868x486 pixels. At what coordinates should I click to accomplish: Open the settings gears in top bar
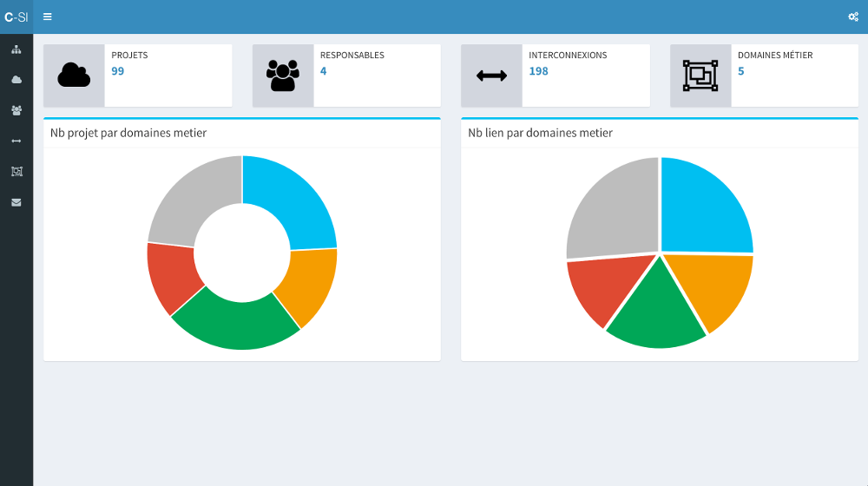[x=852, y=16]
